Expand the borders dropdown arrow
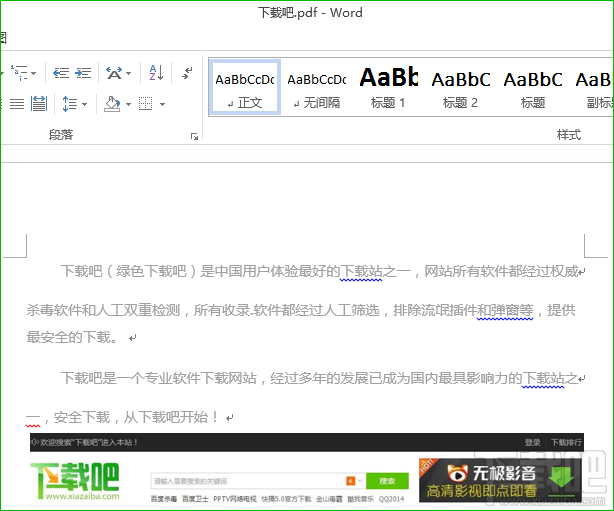This screenshot has height=511, width=614. coord(162,105)
